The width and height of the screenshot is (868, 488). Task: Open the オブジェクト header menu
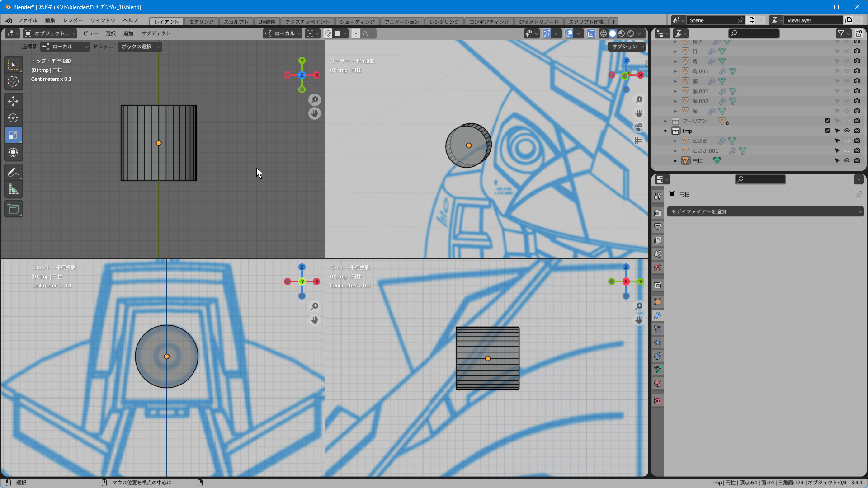[x=156, y=33]
